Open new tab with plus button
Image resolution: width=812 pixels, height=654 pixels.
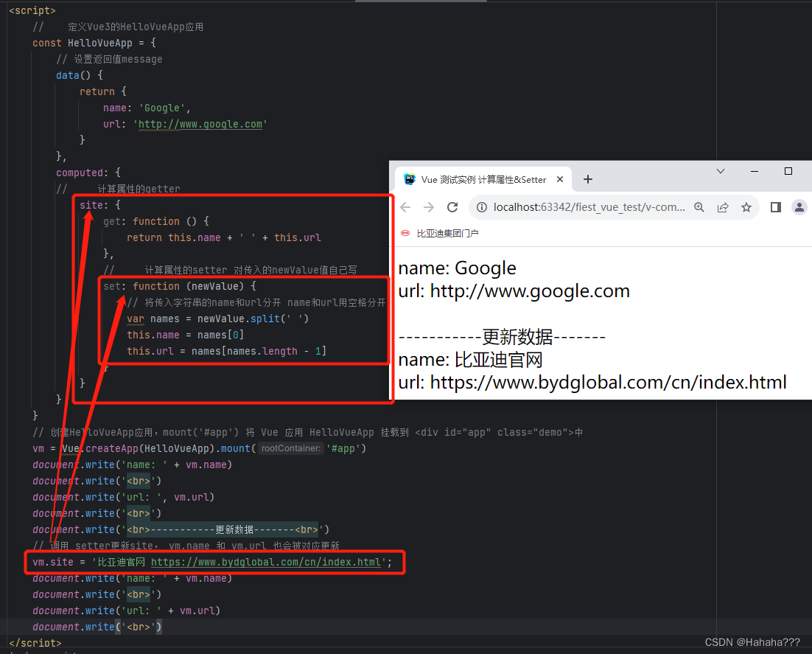click(588, 179)
